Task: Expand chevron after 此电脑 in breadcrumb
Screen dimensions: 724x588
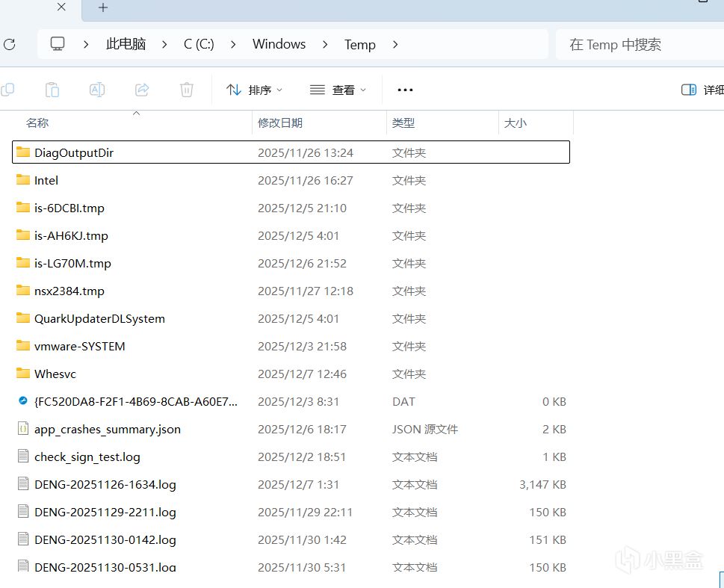Action: [164, 44]
